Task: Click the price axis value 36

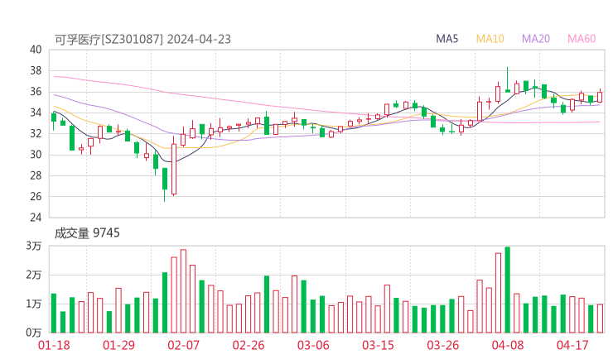Action: pos(36,92)
